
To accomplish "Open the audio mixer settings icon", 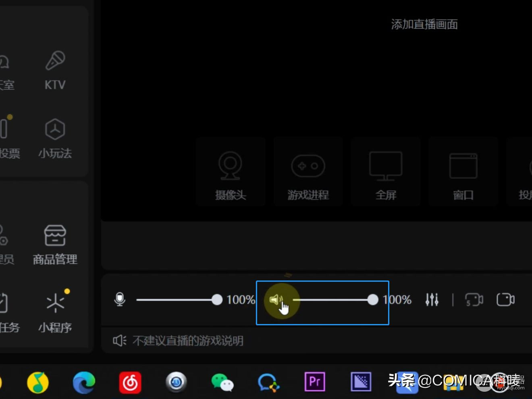I will pos(432,299).
